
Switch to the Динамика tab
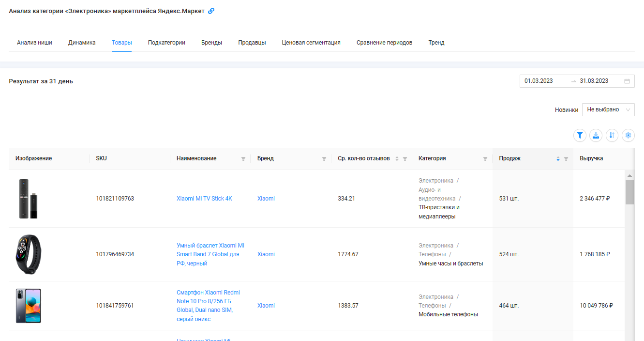[x=82, y=43]
